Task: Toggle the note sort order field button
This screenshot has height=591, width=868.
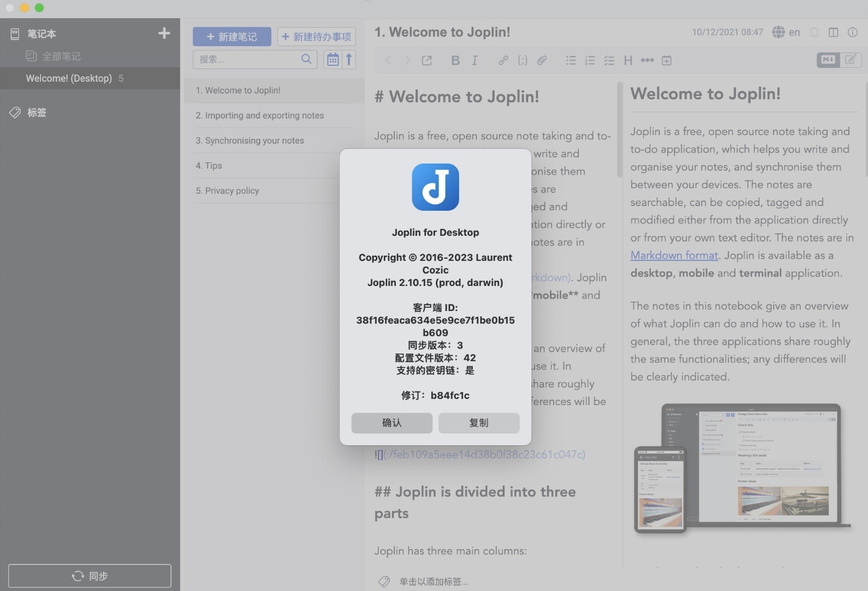Action: click(x=333, y=60)
